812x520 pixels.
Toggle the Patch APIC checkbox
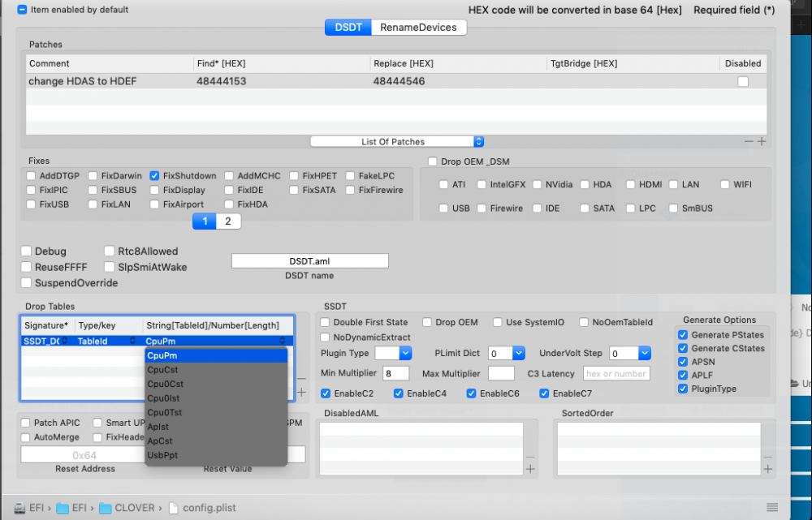coord(25,423)
